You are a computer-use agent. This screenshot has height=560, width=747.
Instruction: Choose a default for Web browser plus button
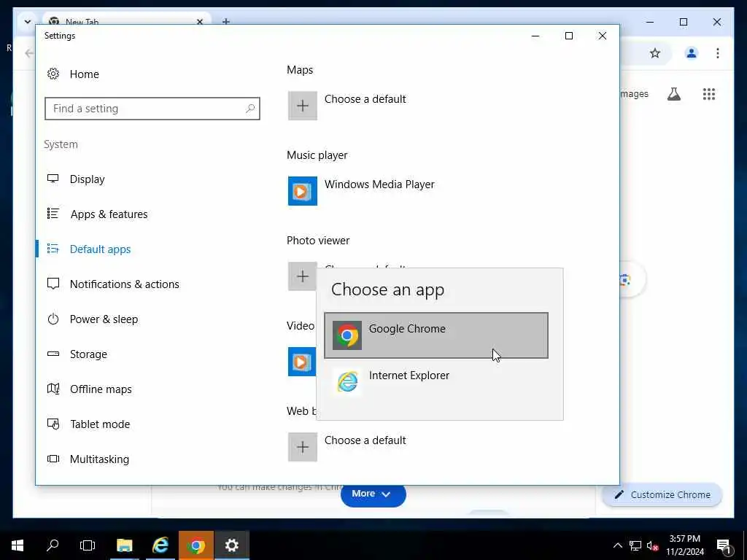tap(303, 447)
